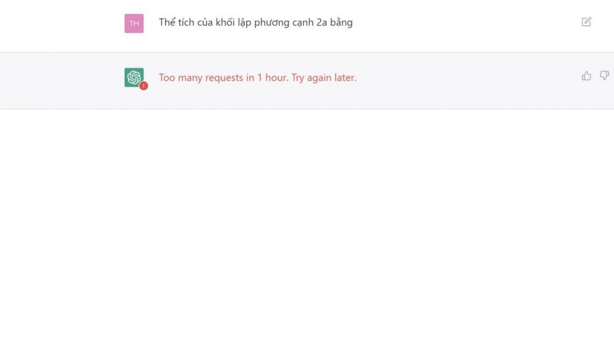The height and width of the screenshot is (364, 614).
Task: Click the text 2a in the question
Action: pos(321,22)
